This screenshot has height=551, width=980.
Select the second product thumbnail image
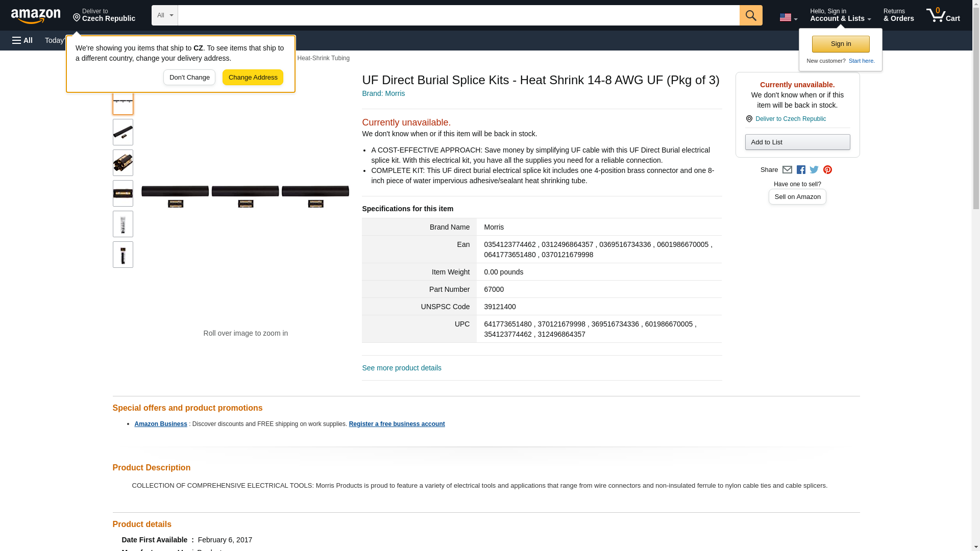pos(122,132)
